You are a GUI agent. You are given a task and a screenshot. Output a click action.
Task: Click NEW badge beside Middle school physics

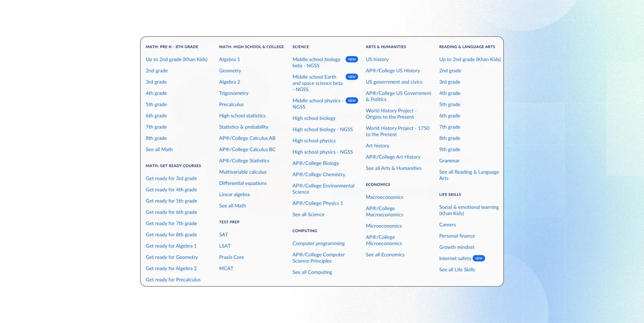(x=352, y=101)
